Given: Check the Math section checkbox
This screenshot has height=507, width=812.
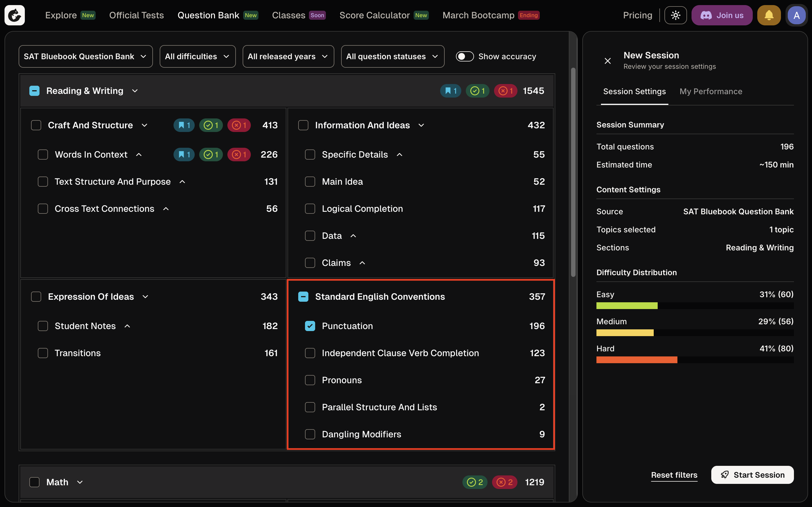Looking at the screenshot, I should click(x=34, y=482).
